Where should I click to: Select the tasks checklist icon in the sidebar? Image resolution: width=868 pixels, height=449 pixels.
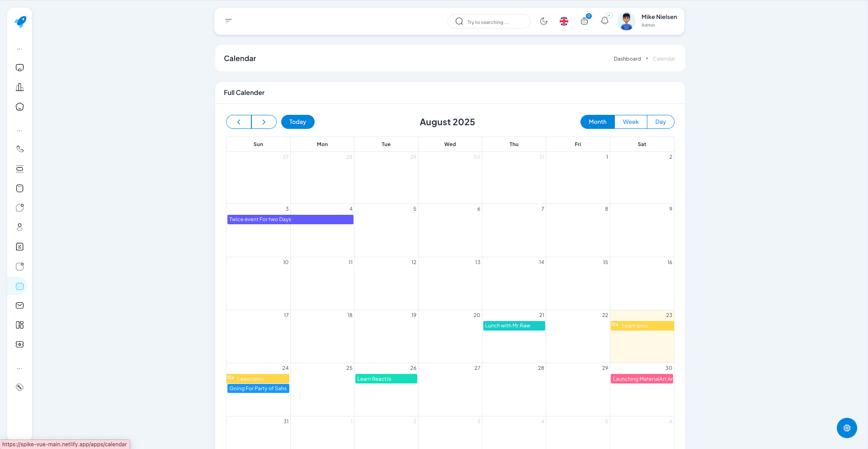tap(19, 246)
